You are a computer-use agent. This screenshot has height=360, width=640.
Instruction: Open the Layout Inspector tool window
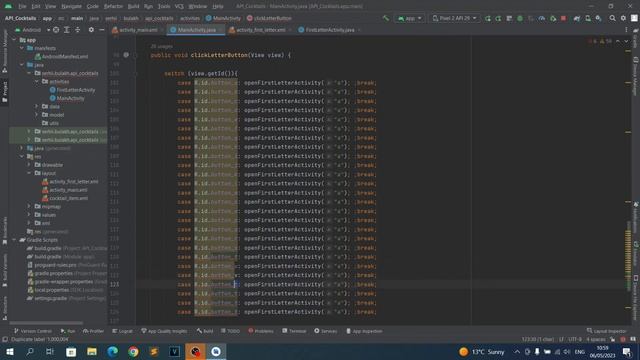tap(606, 331)
